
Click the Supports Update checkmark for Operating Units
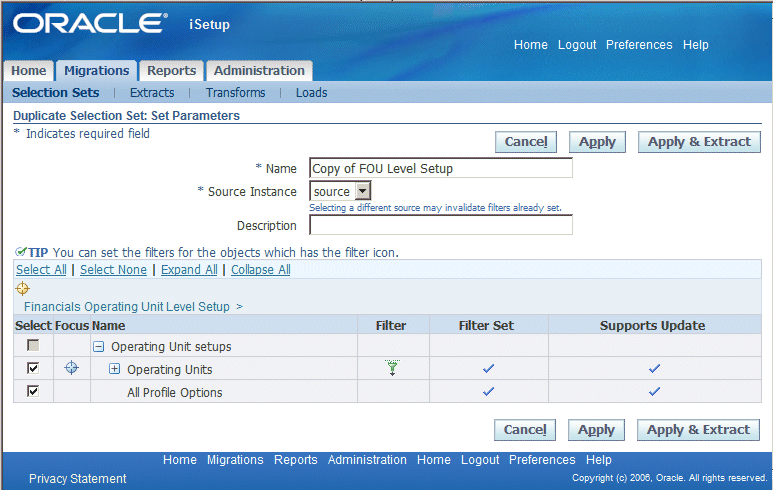pyautogui.click(x=654, y=368)
